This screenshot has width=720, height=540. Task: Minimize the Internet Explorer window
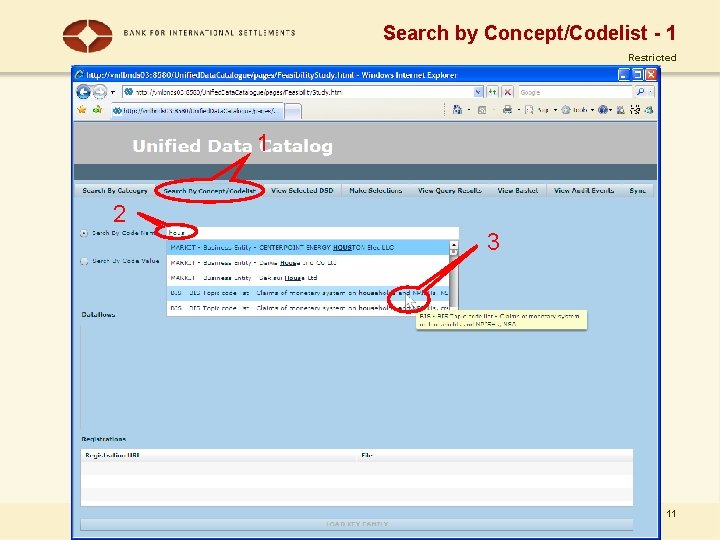[x=623, y=74]
